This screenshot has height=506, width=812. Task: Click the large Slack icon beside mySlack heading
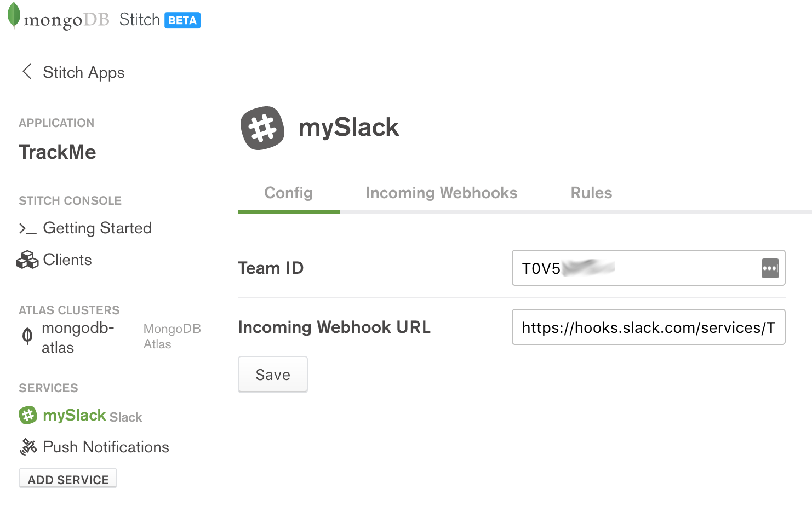point(262,128)
